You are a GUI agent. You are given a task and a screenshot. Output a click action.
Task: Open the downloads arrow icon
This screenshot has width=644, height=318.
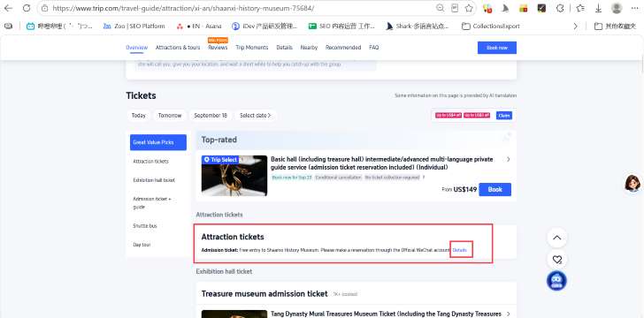click(x=598, y=8)
